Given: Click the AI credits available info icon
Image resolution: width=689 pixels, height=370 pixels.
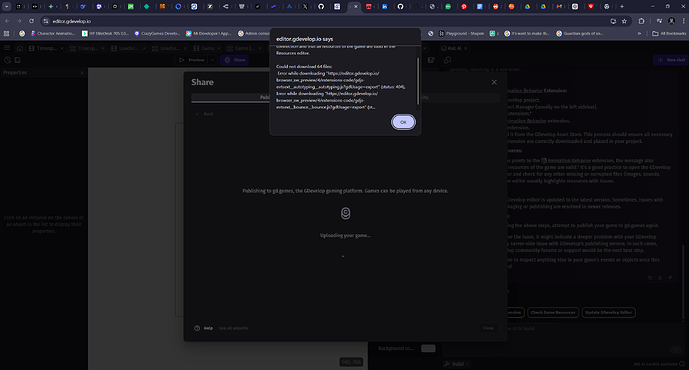Looking at the screenshot, I should (x=682, y=364).
